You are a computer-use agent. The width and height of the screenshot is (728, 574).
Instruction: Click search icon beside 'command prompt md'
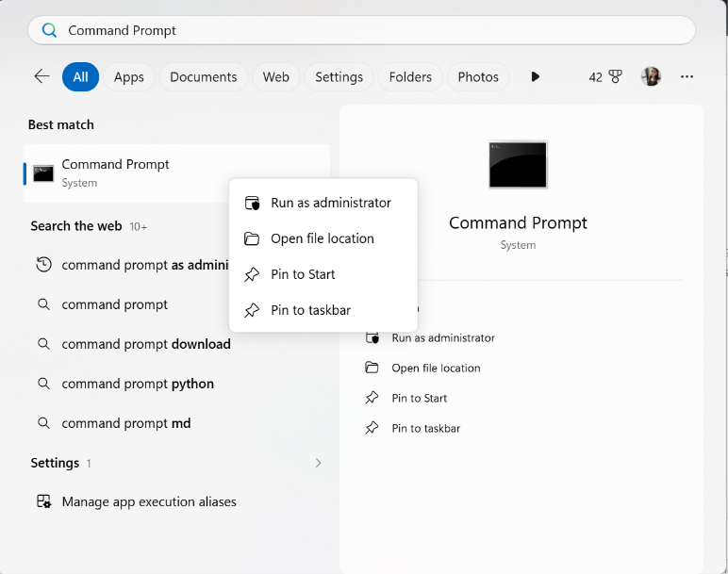[x=43, y=423]
